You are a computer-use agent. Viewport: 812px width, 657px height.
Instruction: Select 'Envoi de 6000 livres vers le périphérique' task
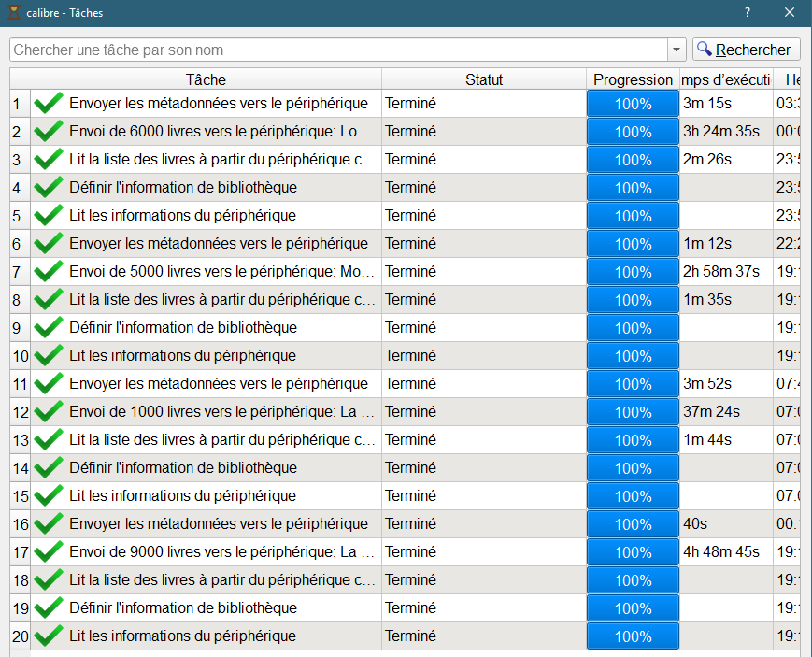pyautogui.click(x=221, y=131)
